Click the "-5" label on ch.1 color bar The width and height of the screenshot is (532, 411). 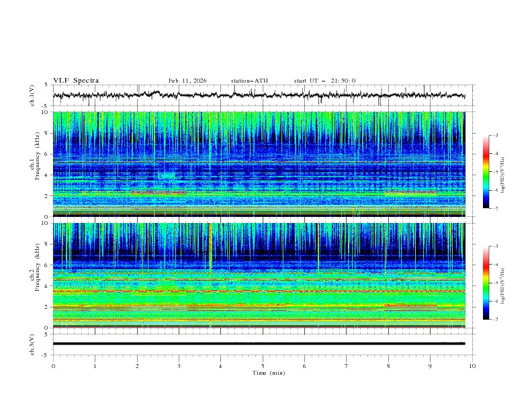click(495, 172)
